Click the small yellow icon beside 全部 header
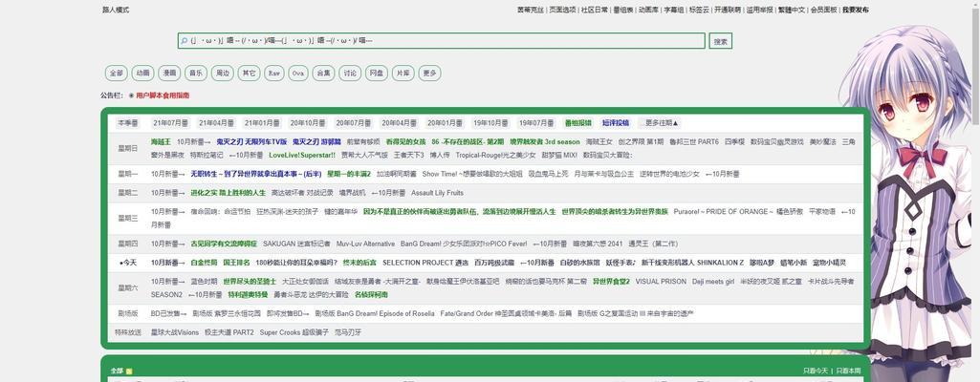Screen dimensions: 980x382 [129, 371]
